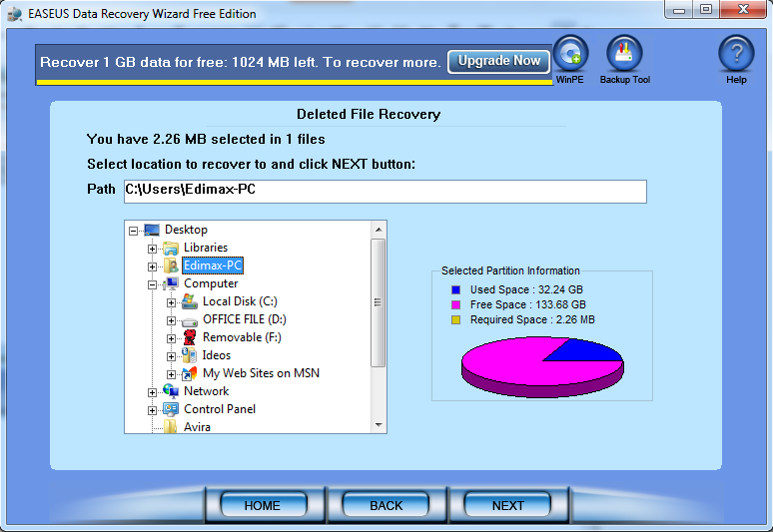Click the BACK button

(386, 505)
